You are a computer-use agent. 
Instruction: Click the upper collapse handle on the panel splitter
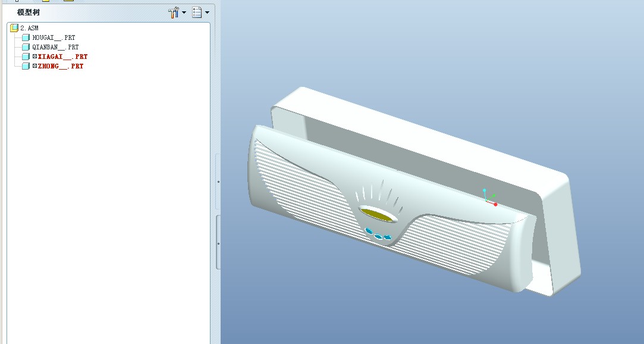(218, 182)
